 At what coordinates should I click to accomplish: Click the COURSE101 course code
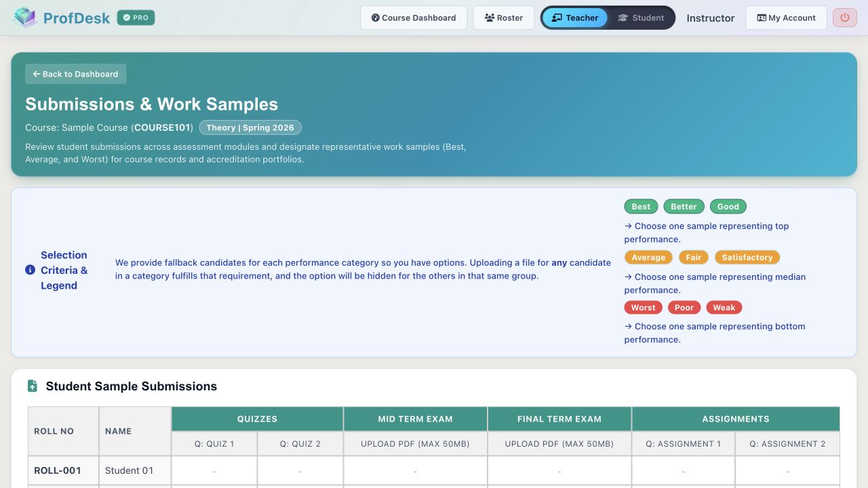162,127
